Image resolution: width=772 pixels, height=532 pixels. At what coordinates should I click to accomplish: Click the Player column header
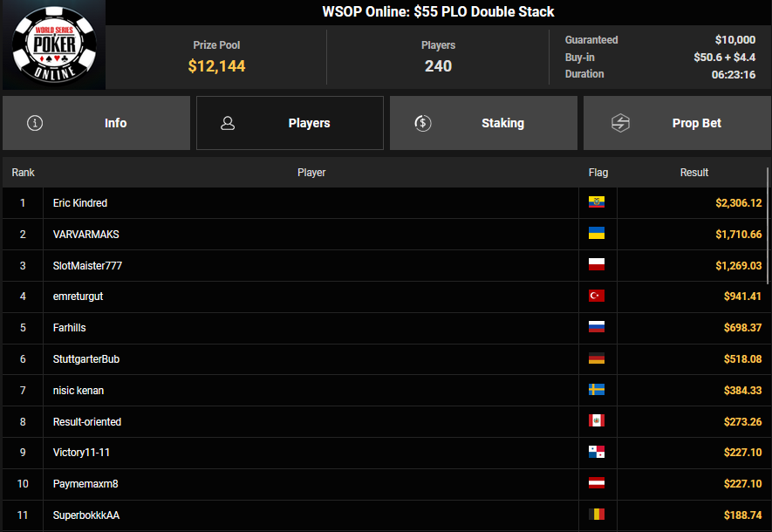click(311, 173)
